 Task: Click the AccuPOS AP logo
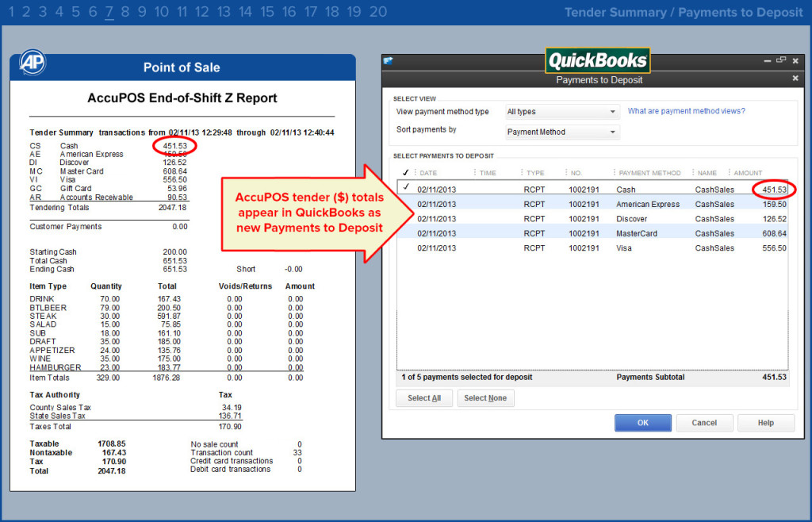(x=33, y=62)
